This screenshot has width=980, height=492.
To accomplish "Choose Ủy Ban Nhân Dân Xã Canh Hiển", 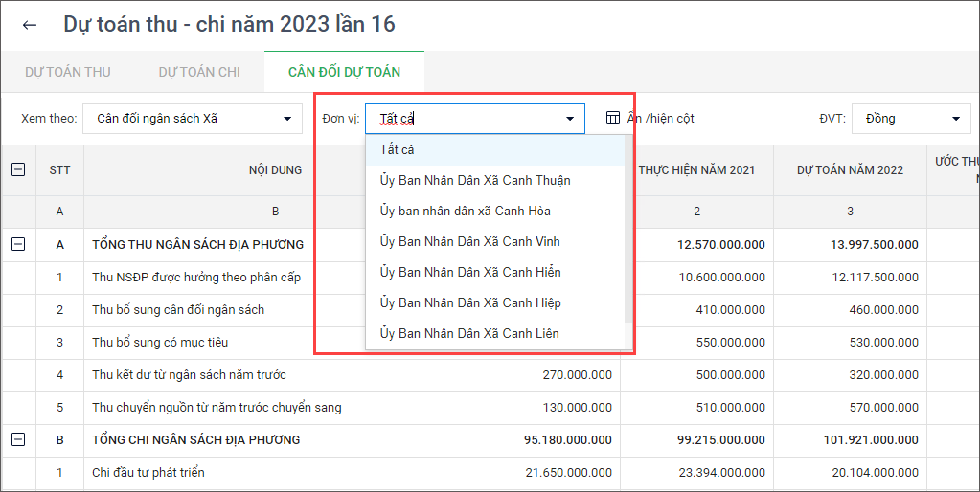I will 470,272.
